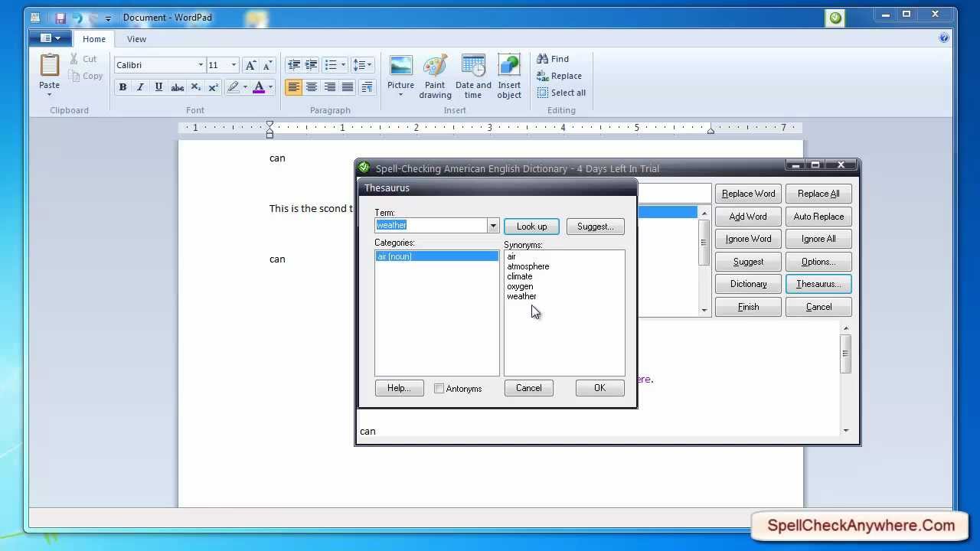Viewport: 980px width, 551px height.
Task: Click OK in the Thesaurus dialog
Action: (x=599, y=388)
